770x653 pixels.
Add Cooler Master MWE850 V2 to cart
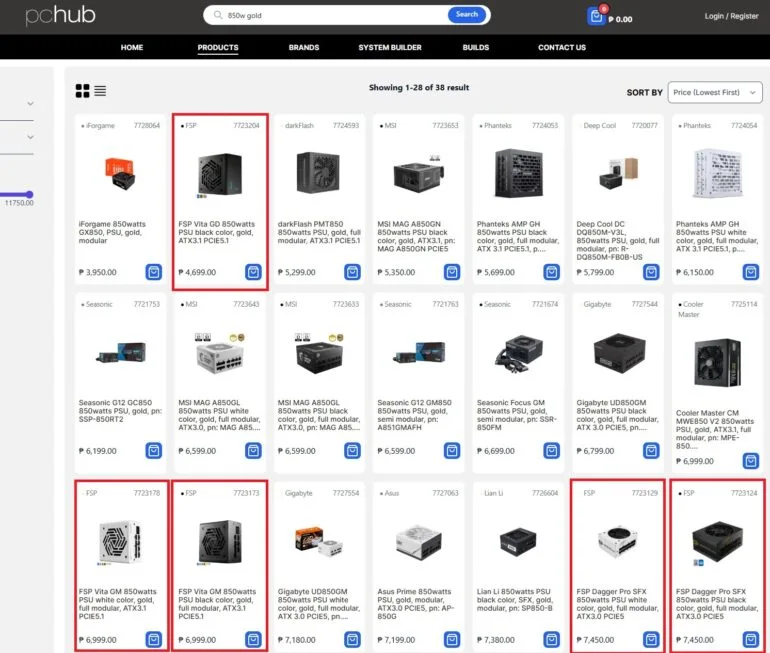click(751, 461)
